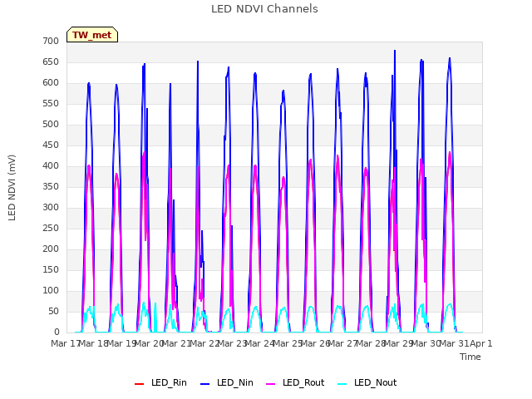Click the tallest blue peak on Mar 29

tap(395, 51)
